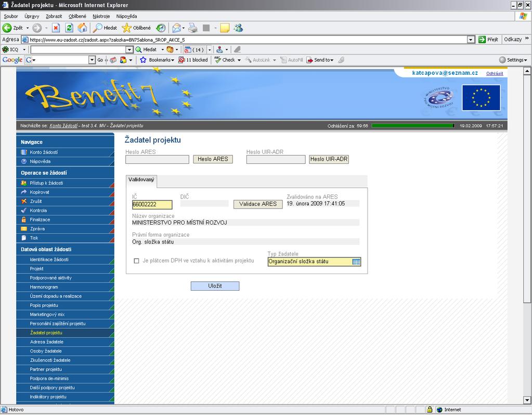
Task: Open History clock icon
Action: point(161,28)
